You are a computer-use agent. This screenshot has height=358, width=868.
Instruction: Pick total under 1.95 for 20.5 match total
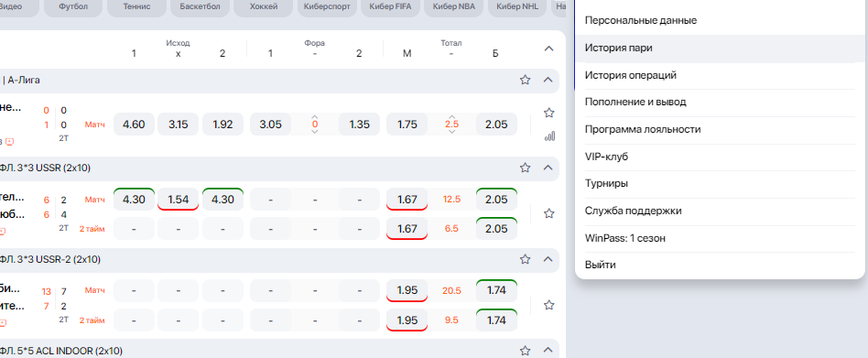coord(407,290)
